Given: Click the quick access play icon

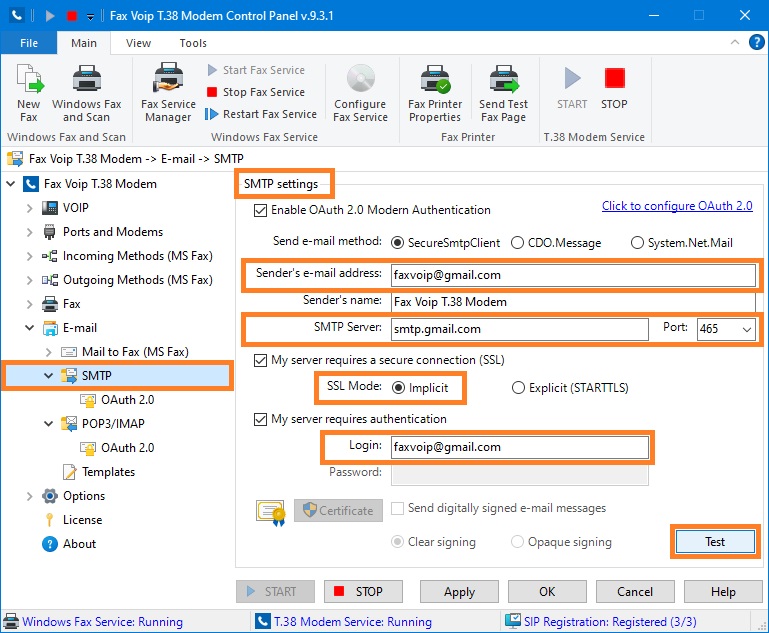Looking at the screenshot, I should [x=50, y=16].
